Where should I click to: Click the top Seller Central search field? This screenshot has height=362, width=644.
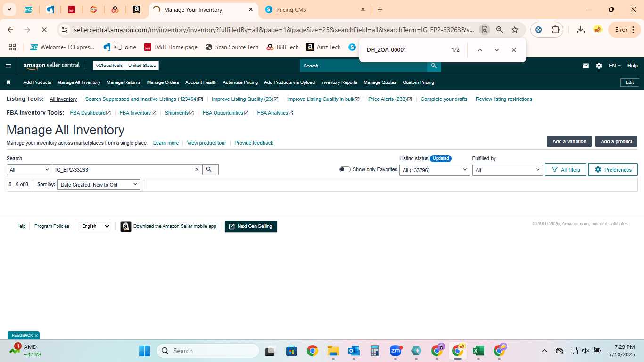point(363,66)
